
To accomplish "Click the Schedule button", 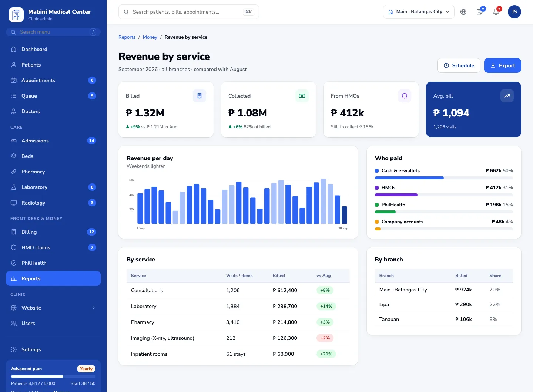I will [x=459, y=65].
